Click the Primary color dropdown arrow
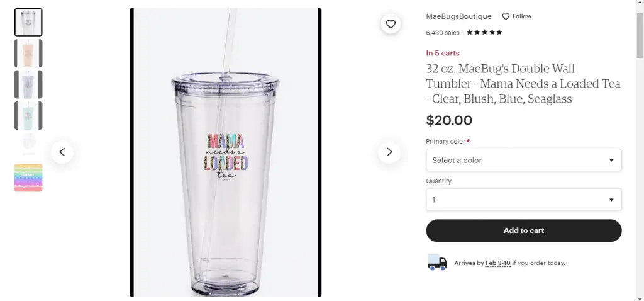Screen dimensions: 644x301 [x=611, y=160]
